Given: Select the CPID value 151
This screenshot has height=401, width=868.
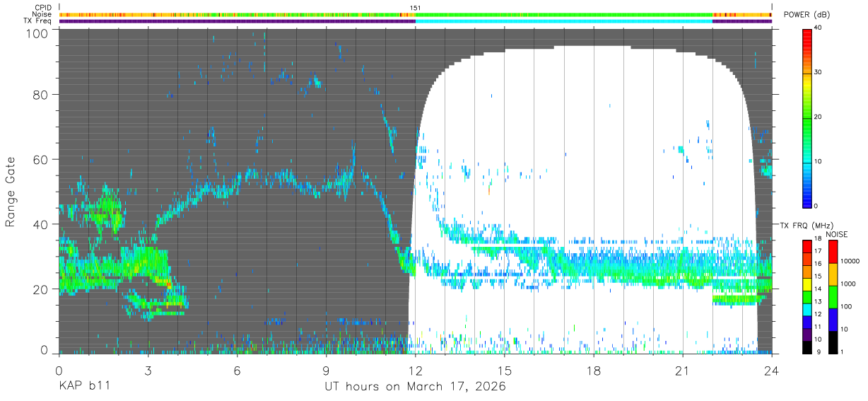Looking at the screenshot, I should (415, 8).
